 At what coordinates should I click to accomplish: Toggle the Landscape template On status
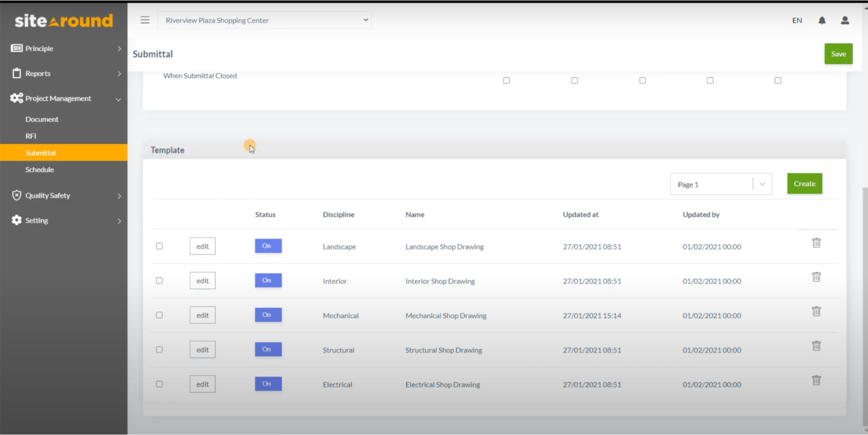[268, 246]
